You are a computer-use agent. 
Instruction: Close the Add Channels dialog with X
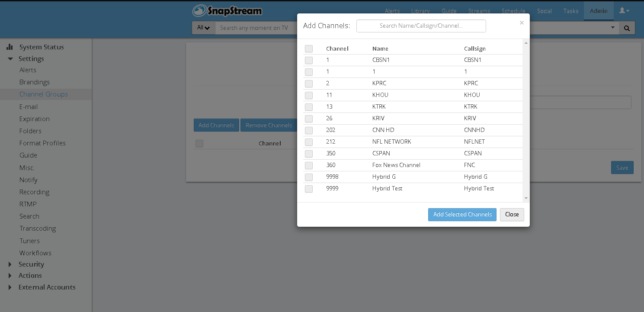pos(522,23)
